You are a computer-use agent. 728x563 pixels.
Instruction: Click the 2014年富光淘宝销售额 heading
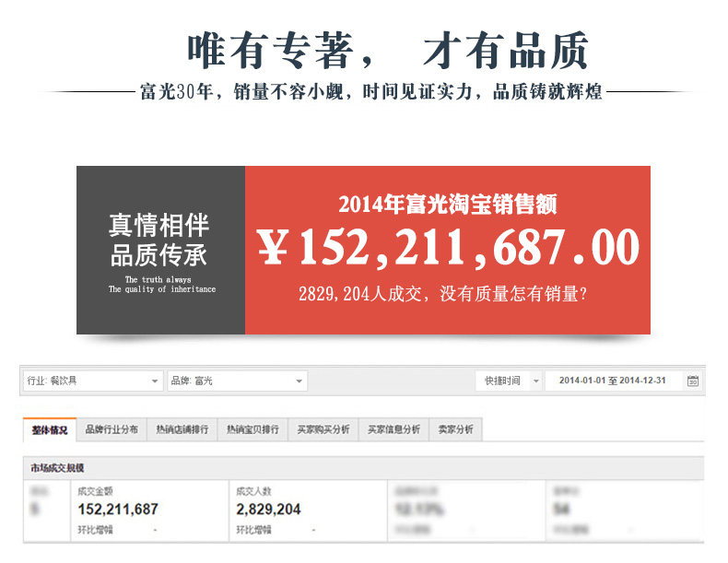click(x=448, y=205)
